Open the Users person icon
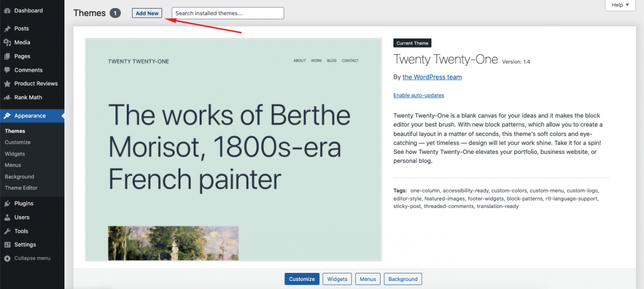The image size is (644, 289). [x=7, y=218]
